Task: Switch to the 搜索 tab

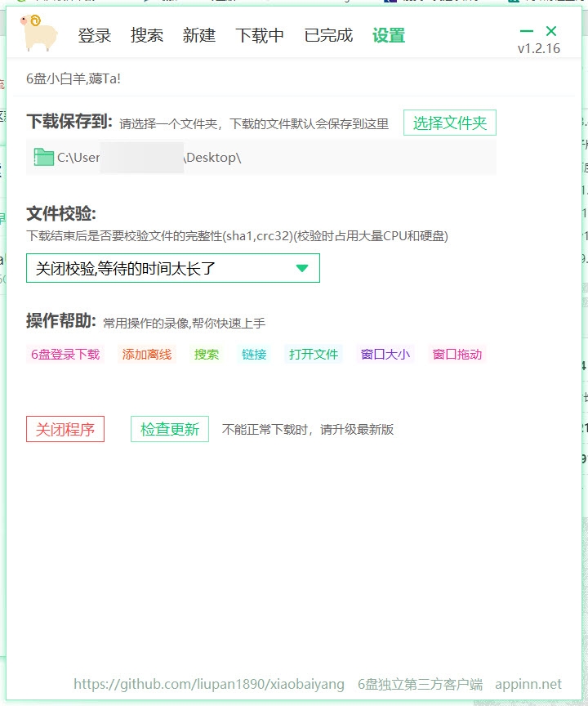Action: (147, 35)
